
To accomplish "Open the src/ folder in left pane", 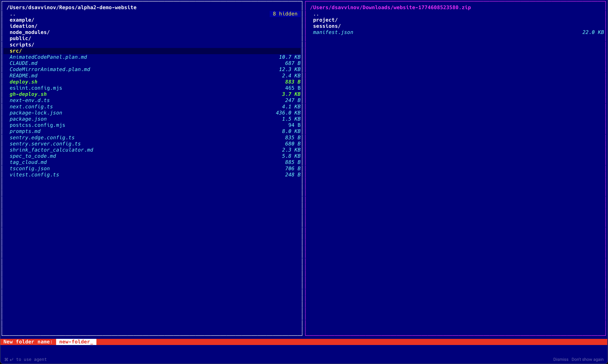I will (x=16, y=51).
